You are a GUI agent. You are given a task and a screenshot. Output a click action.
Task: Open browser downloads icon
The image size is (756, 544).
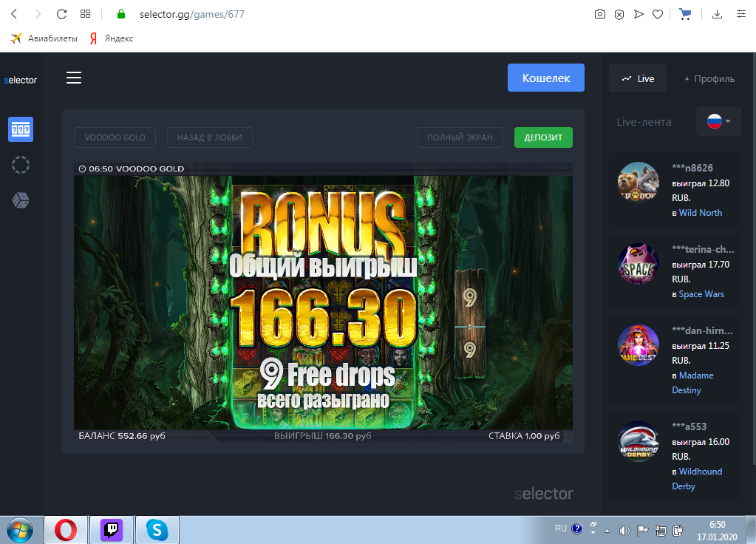[717, 14]
